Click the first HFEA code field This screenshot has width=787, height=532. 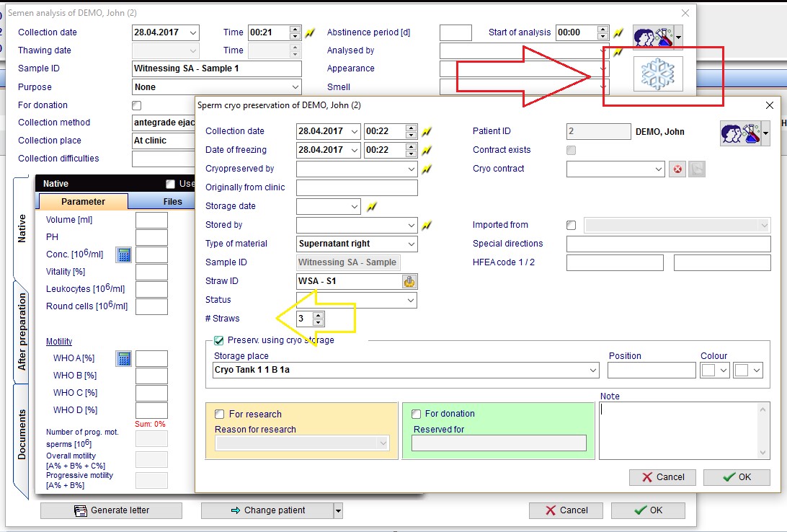pyautogui.click(x=615, y=263)
